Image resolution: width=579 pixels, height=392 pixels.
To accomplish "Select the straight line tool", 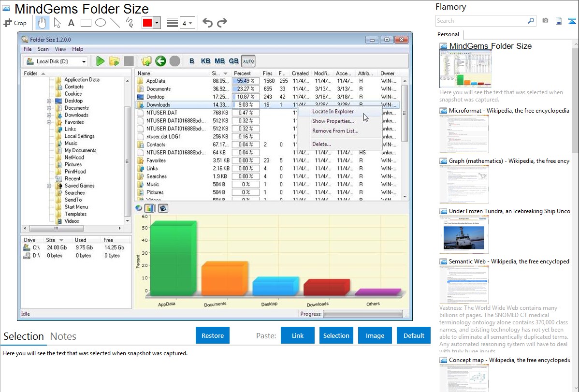I will [115, 23].
